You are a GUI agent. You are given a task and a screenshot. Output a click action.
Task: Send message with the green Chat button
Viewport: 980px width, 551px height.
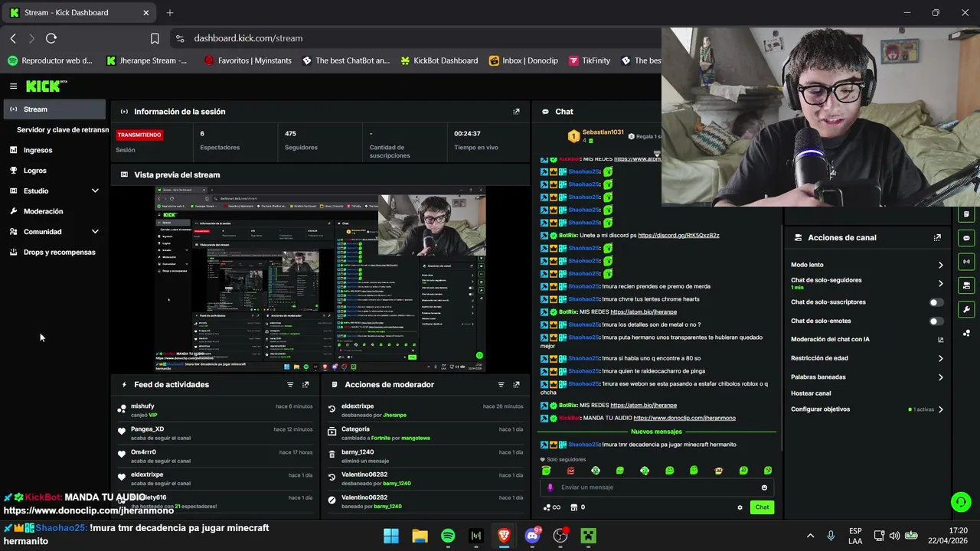[x=762, y=507]
